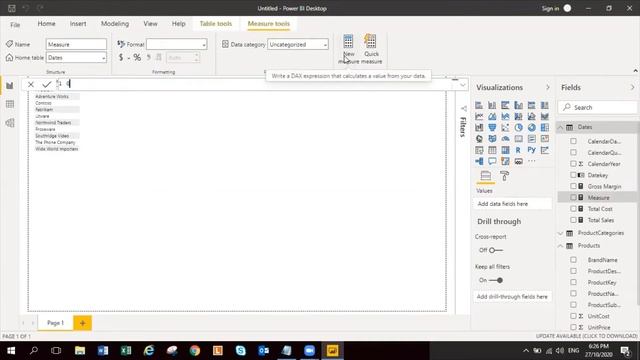640x360 pixels.
Task: Select the Page 1 tab
Action: [56, 323]
